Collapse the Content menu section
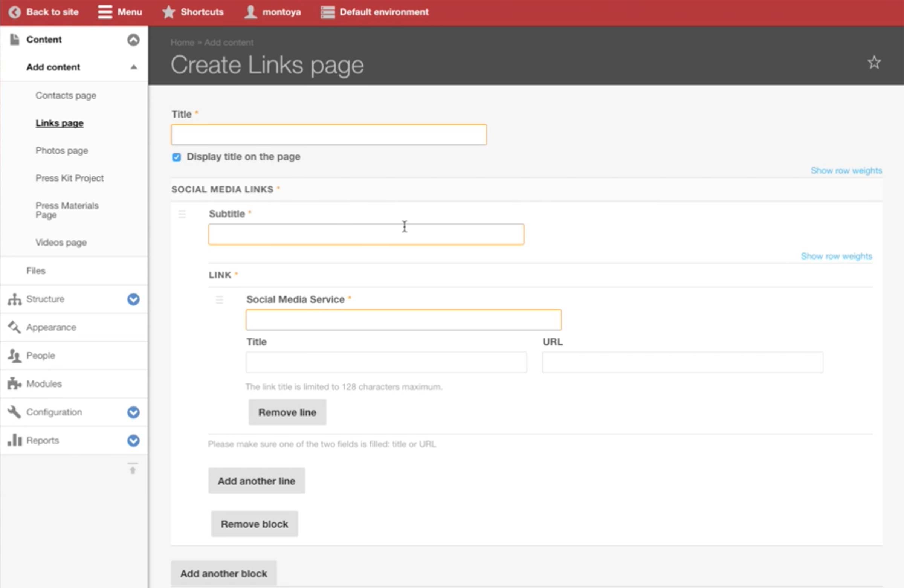Viewport: 904px width, 588px height. tap(133, 40)
